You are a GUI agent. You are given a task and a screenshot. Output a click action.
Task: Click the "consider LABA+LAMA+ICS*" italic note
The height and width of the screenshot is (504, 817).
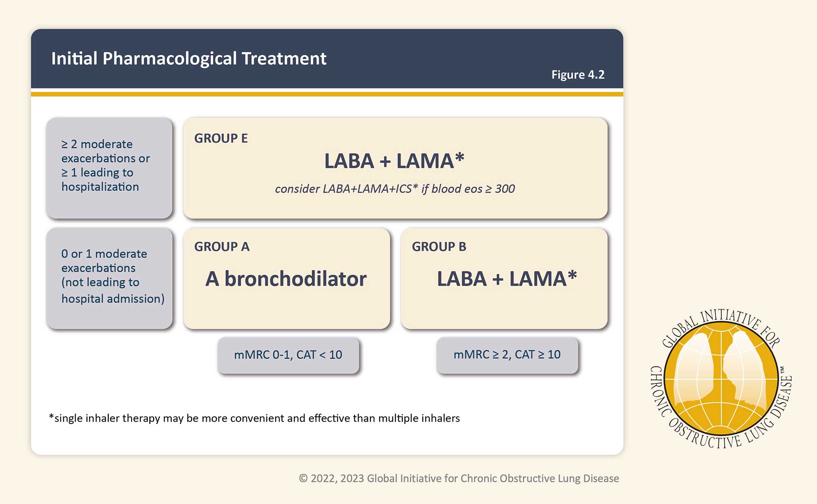395,189
